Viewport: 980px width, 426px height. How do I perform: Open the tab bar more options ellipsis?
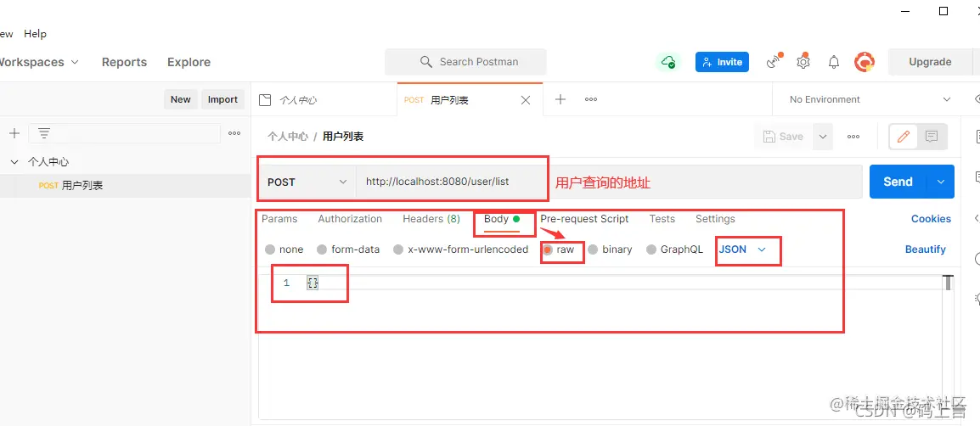[x=590, y=99]
